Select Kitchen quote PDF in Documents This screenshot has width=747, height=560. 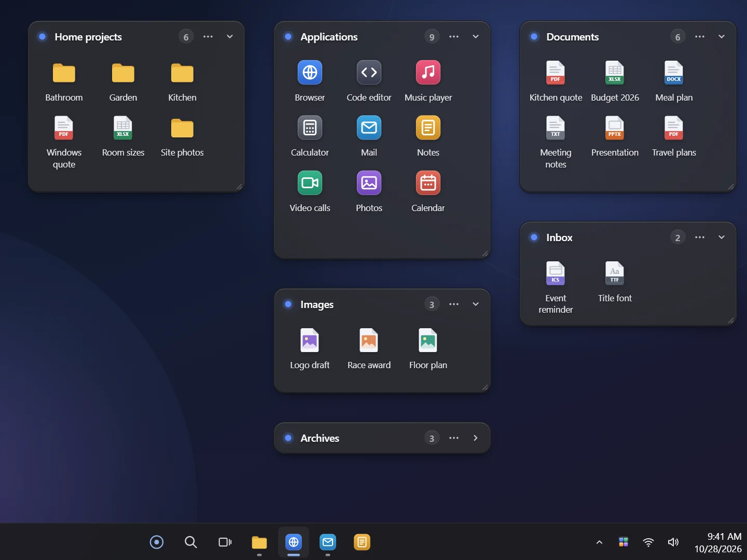point(556,73)
